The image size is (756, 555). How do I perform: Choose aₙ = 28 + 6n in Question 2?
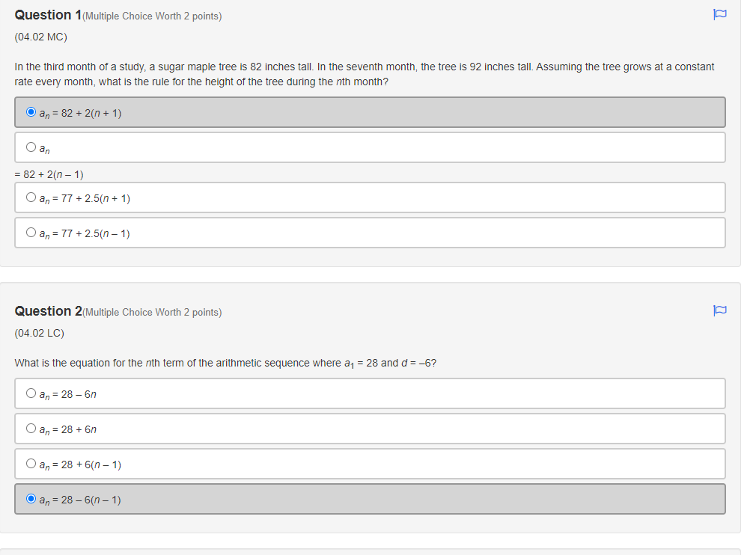pyautogui.click(x=31, y=428)
